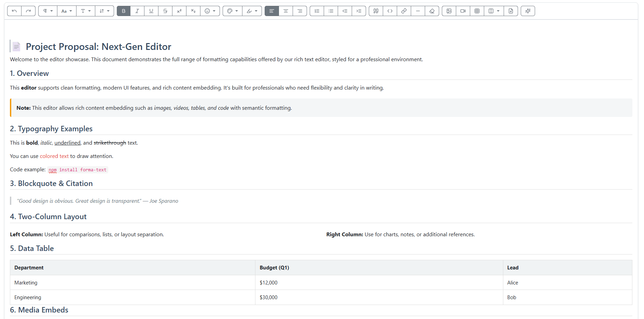Open the text color palette
Viewport: 644px width, 319px height.
(x=233, y=11)
